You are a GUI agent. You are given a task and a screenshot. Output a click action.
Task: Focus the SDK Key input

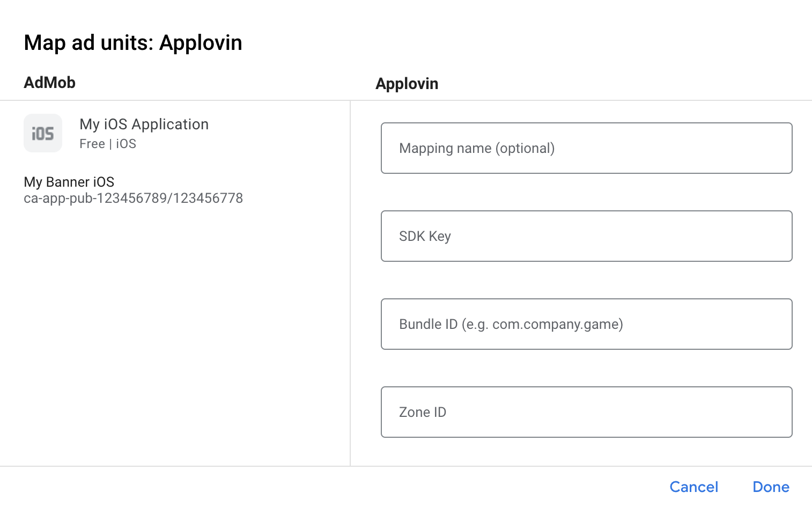pos(586,236)
